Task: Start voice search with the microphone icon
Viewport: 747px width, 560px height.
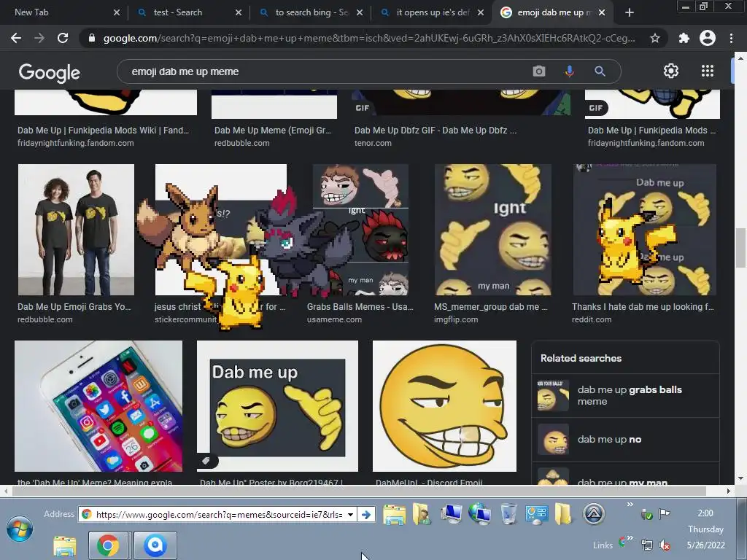Action: click(569, 71)
